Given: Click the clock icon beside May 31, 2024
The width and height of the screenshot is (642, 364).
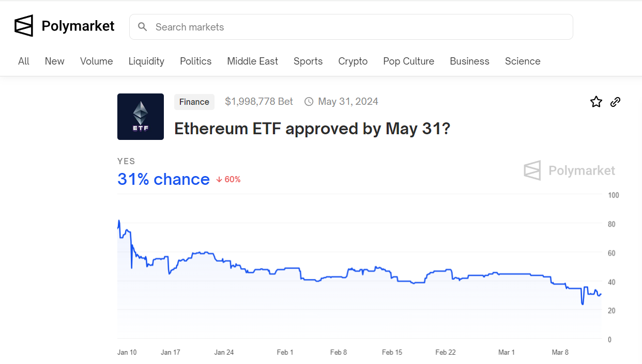Looking at the screenshot, I should click(309, 101).
